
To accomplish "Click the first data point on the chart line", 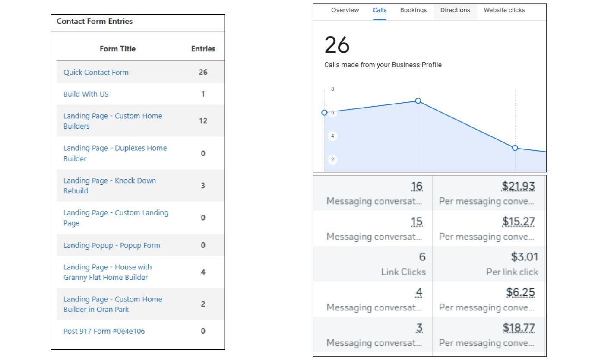I will [325, 112].
